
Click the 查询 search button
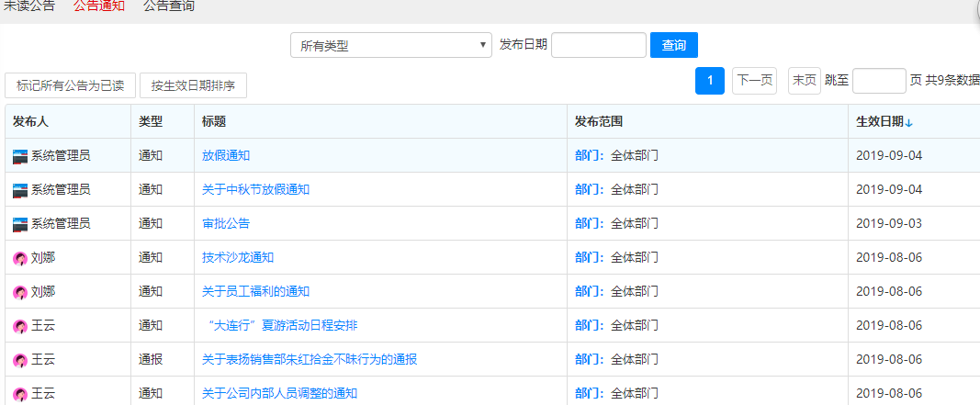pos(673,45)
